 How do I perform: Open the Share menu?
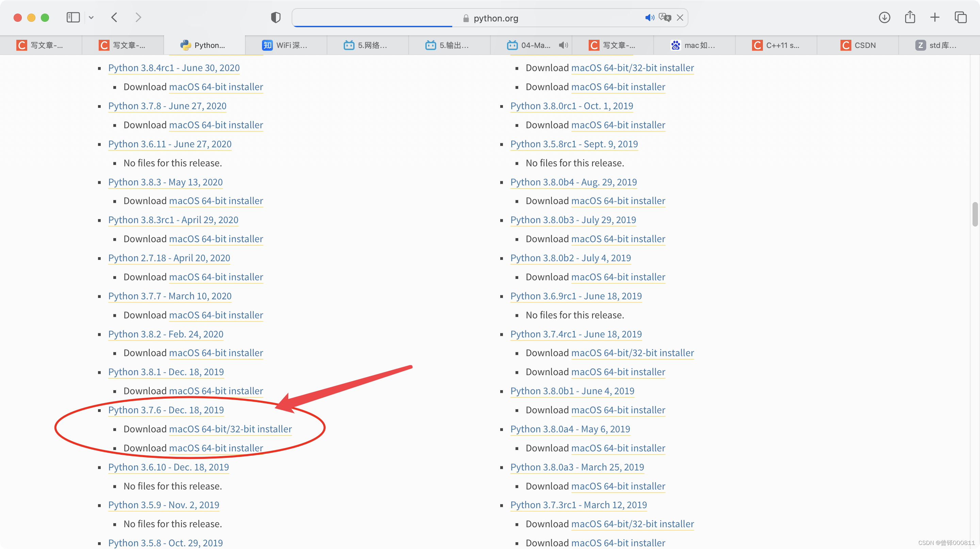[x=910, y=17]
